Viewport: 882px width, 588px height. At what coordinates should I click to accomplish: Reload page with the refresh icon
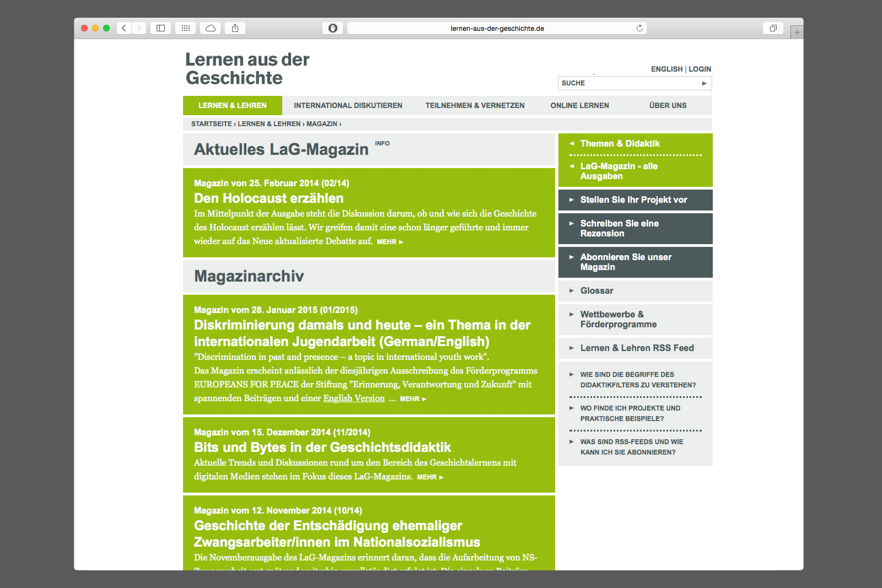tap(639, 28)
